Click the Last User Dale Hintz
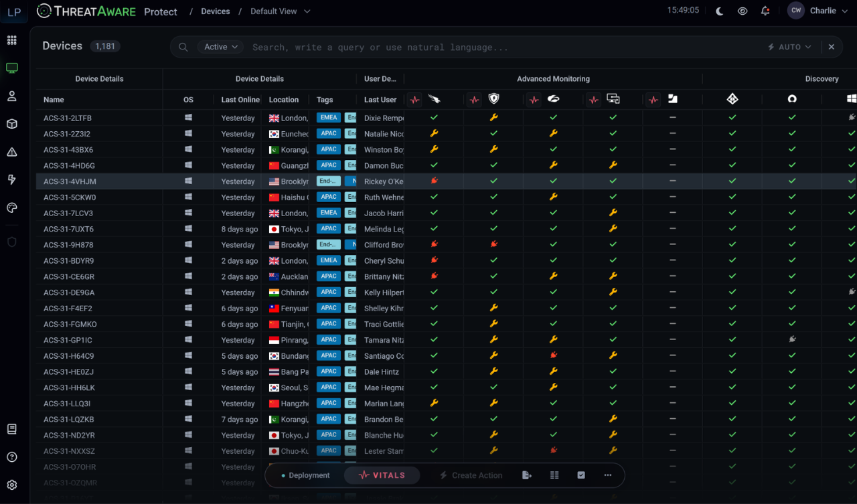This screenshot has width=857, height=504. [382, 372]
